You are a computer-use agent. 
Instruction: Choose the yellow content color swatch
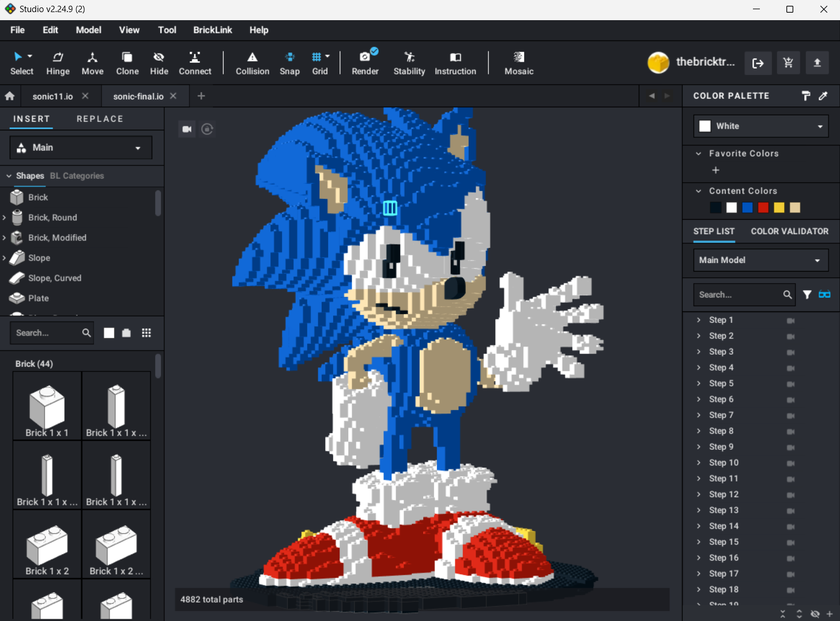pos(779,208)
